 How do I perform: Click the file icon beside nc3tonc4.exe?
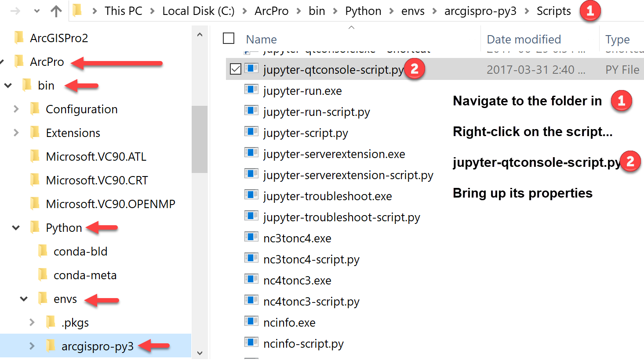point(251,237)
